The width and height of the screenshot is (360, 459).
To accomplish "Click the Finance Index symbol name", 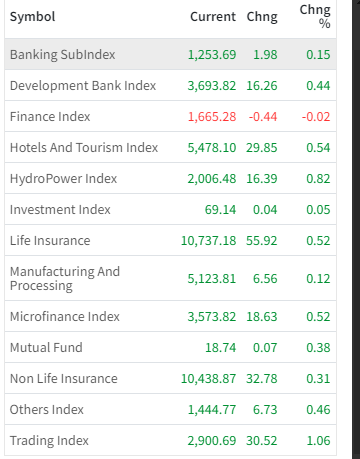I will (50, 117).
